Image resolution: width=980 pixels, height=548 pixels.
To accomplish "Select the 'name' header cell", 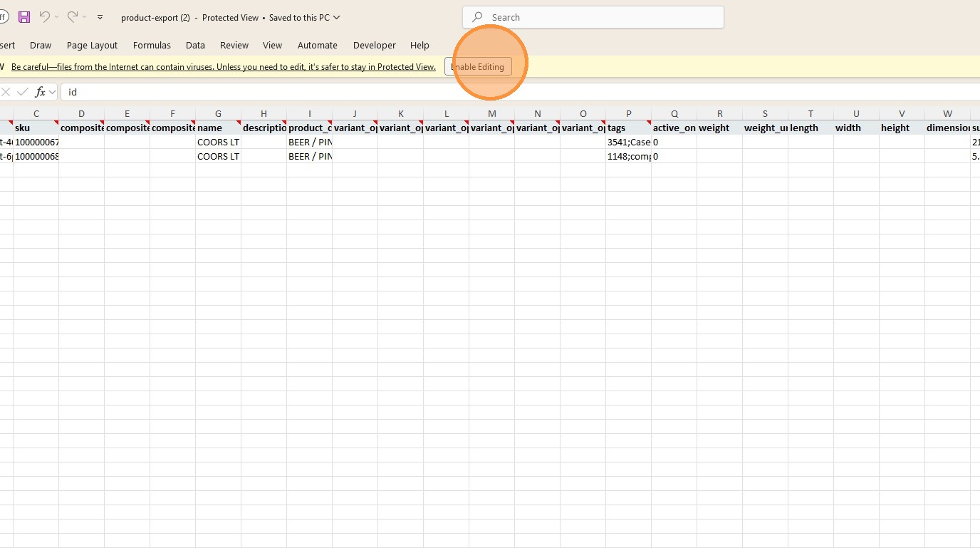I will 219,128.
